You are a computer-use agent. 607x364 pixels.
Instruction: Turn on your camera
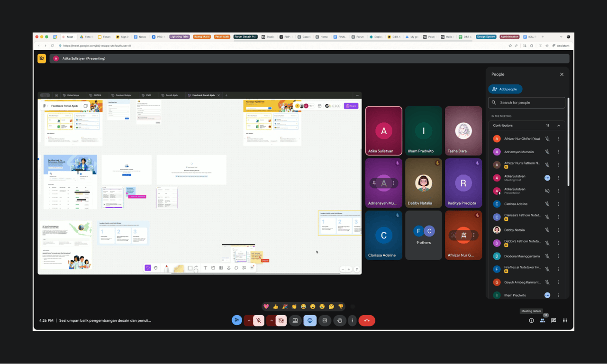[x=281, y=320]
